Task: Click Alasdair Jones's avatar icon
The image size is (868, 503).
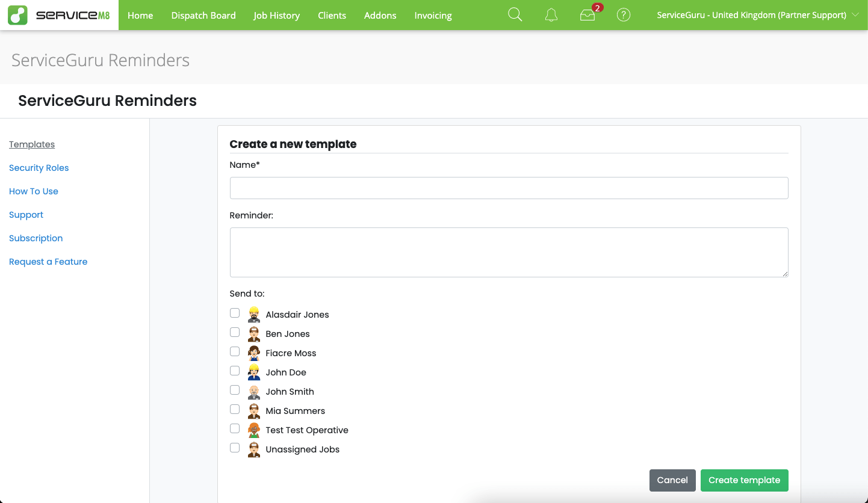Action: (254, 315)
